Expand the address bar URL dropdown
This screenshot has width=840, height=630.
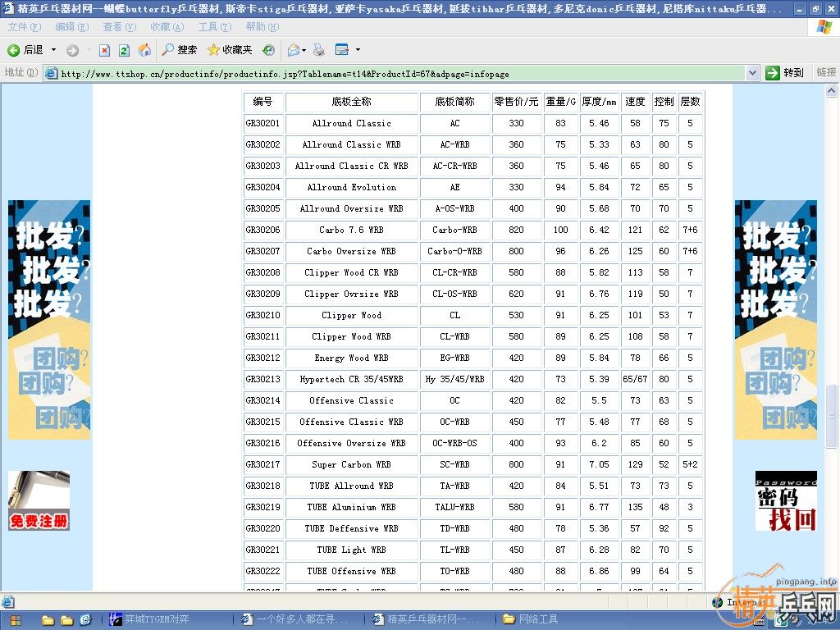[753, 73]
